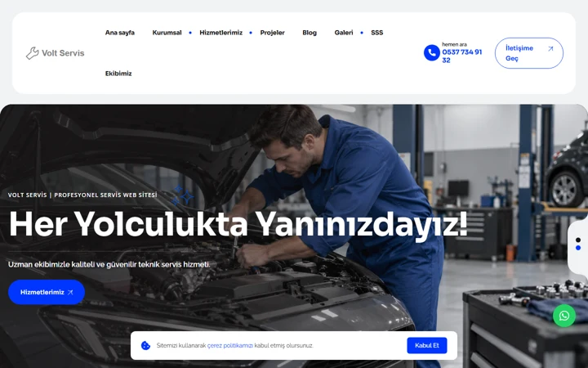The height and width of the screenshot is (368, 588).
Task: Select the blue slider dot
Action: point(578,248)
